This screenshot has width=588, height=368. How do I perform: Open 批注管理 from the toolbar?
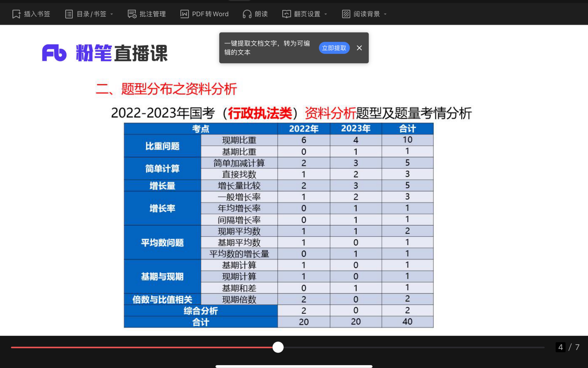click(153, 14)
